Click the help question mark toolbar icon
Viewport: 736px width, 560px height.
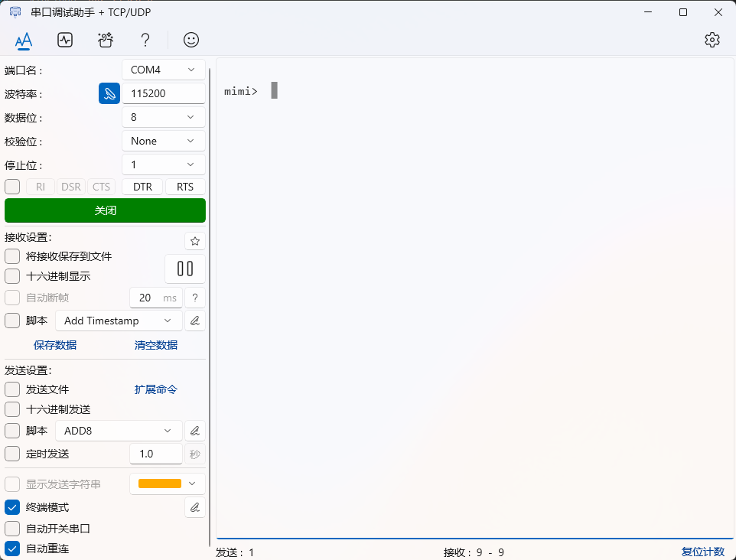pyautogui.click(x=145, y=40)
